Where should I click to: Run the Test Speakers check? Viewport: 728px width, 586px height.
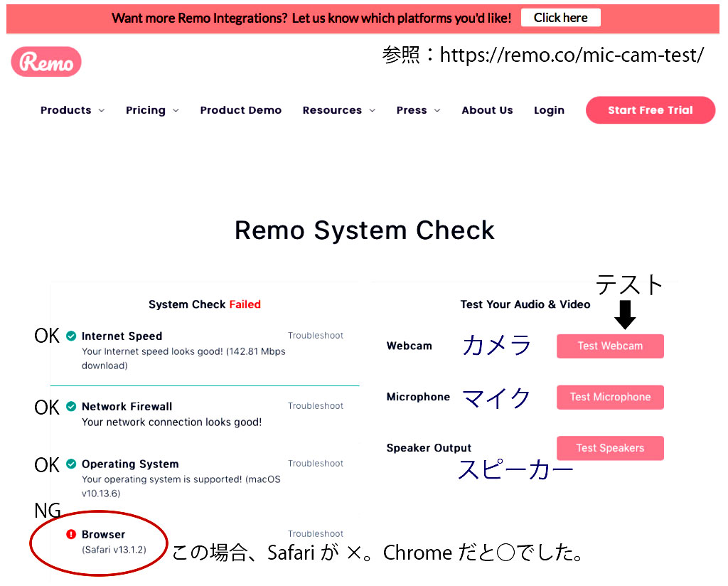pos(610,448)
